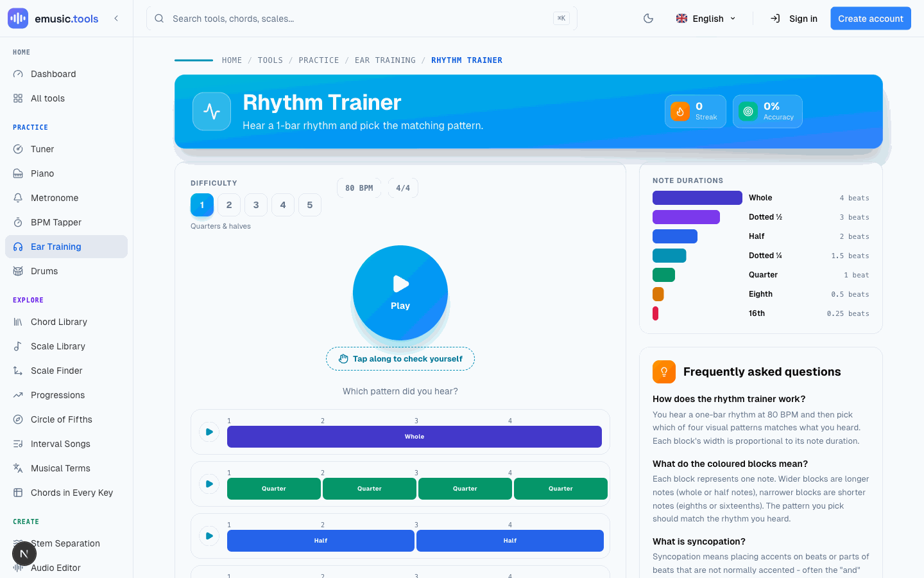Open All tools in the sidebar
The width and height of the screenshot is (924, 578).
pyautogui.click(x=66, y=98)
